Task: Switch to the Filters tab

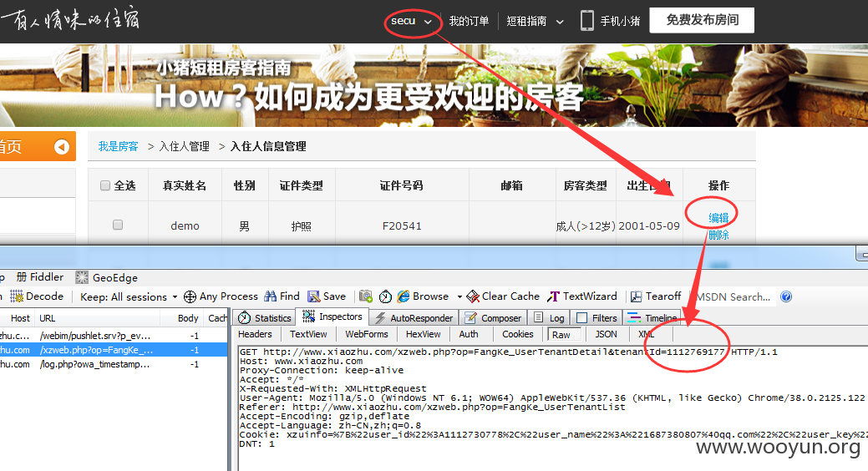Action: (596, 317)
